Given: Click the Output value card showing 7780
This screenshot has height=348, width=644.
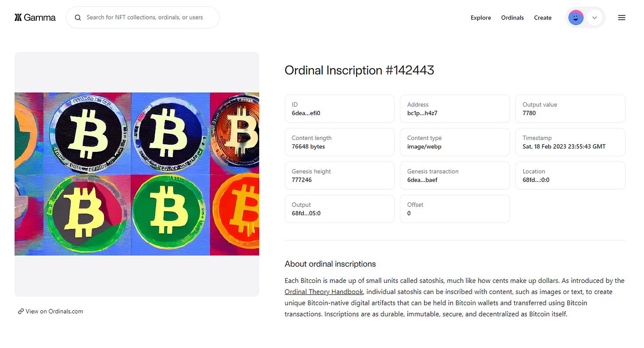Looking at the screenshot, I should tap(570, 108).
